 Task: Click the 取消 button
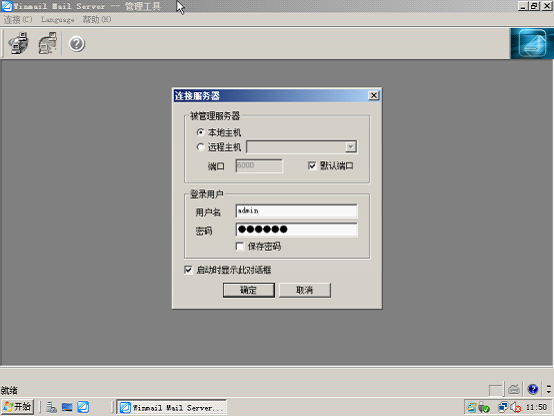[x=305, y=290]
